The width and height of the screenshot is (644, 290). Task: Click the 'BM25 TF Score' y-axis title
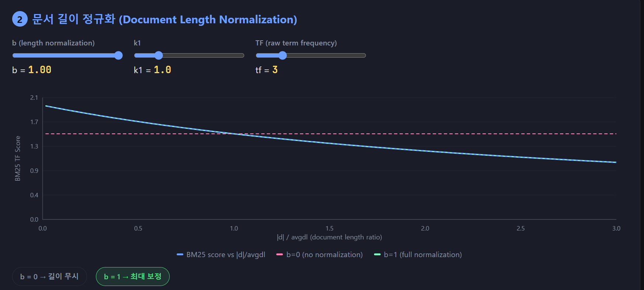[x=18, y=158]
